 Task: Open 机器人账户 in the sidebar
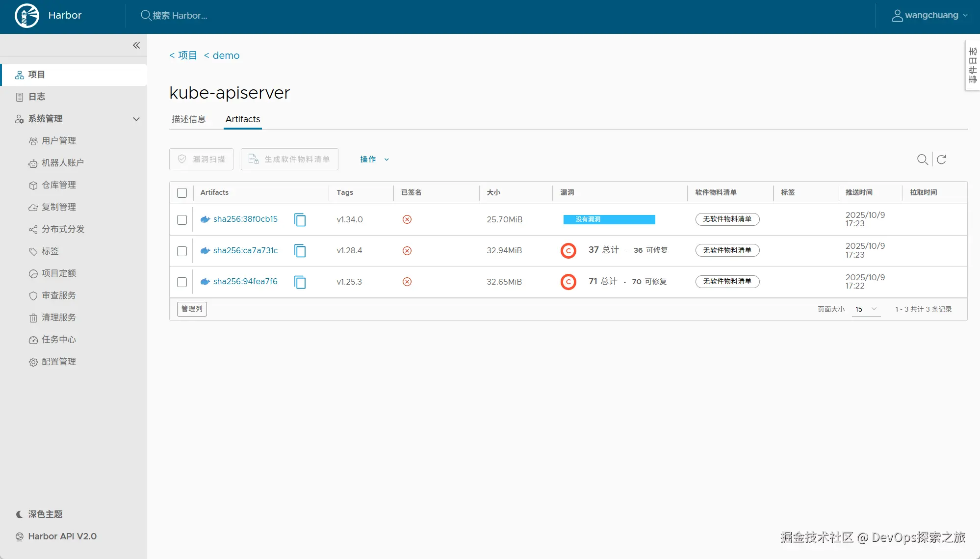point(62,163)
